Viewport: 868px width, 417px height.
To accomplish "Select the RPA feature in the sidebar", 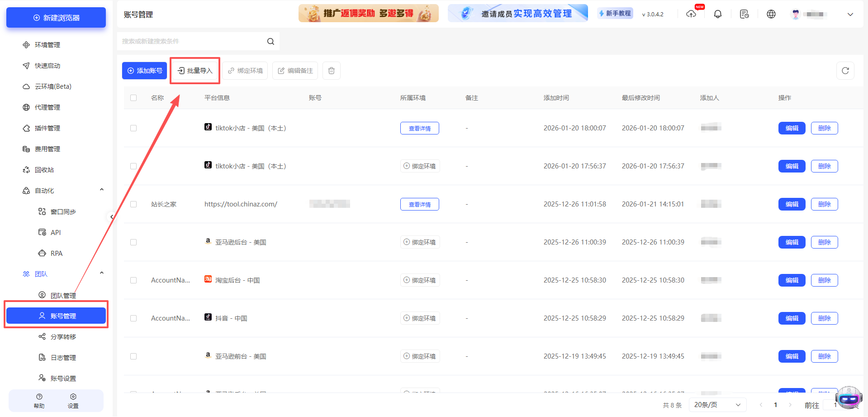I will pyautogui.click(x=57, y=253).
